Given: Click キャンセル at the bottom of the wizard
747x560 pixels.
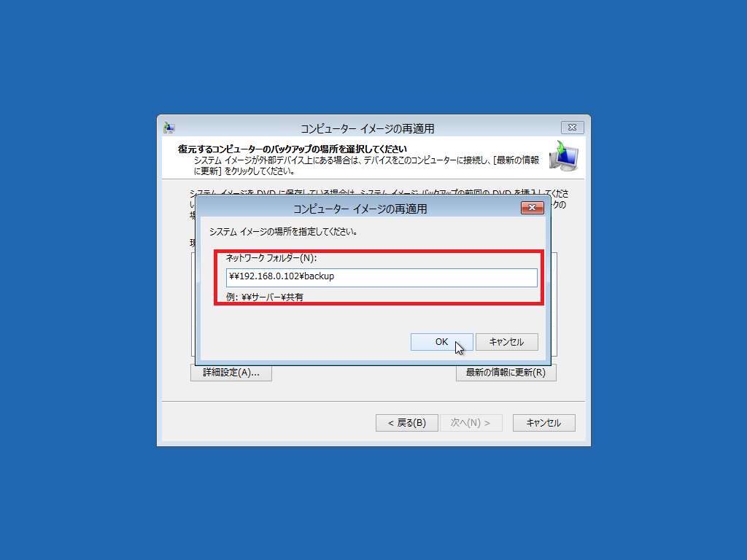Looking at the screenshot, I should 544,423.
